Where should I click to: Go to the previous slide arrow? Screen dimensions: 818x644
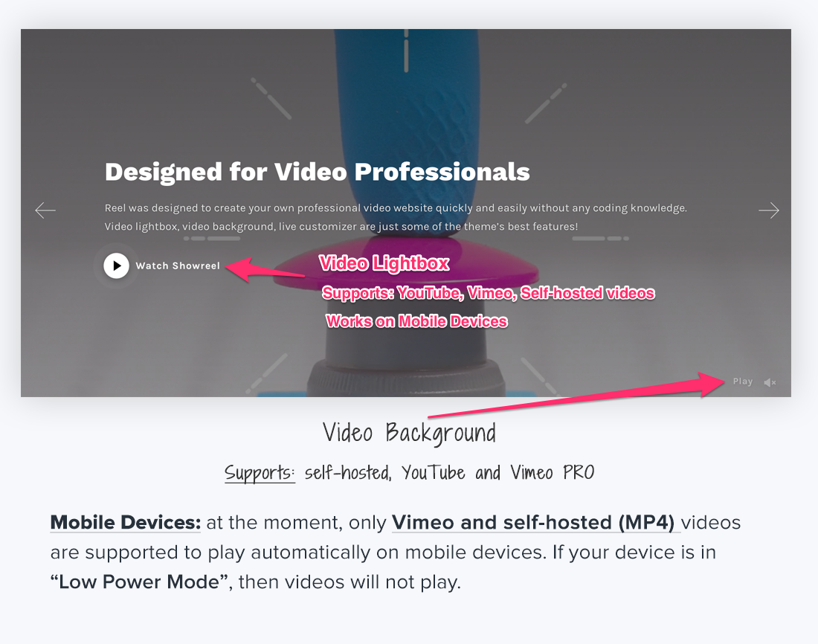[45, 210]
